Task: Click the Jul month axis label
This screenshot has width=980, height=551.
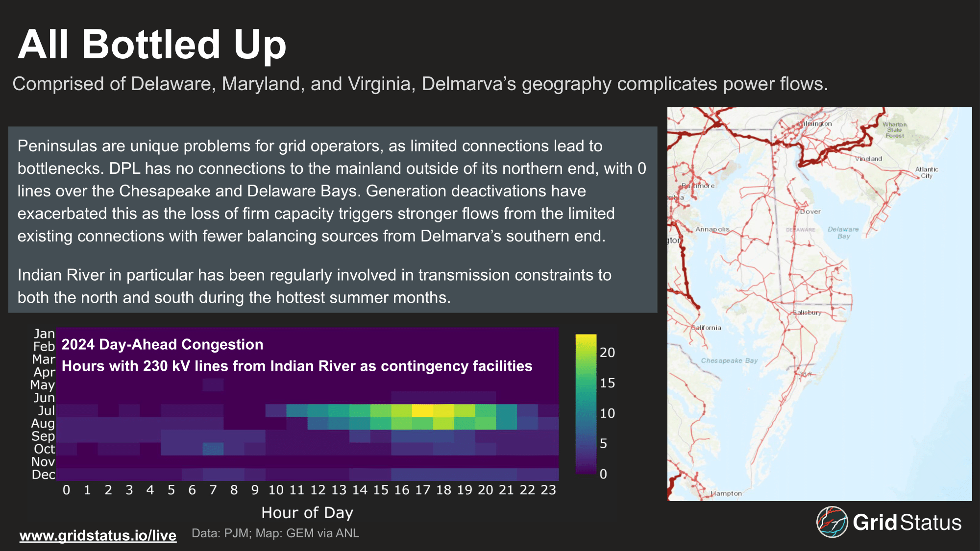Action: point(47,410)
